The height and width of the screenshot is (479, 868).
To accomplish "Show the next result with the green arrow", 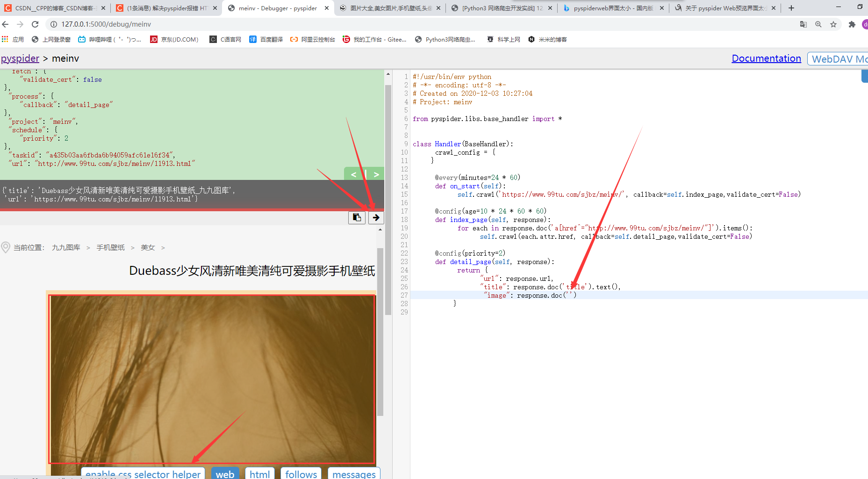I will click(x=376, y=174).
